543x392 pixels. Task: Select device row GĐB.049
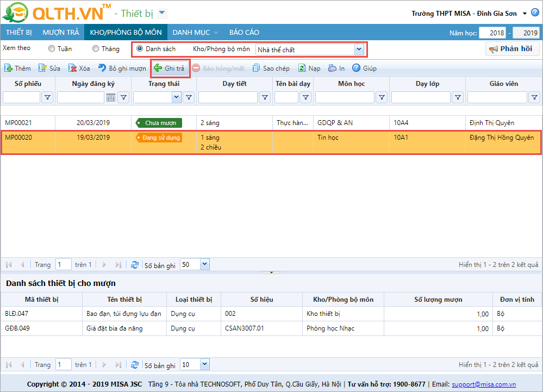click(x=271, y=328)
